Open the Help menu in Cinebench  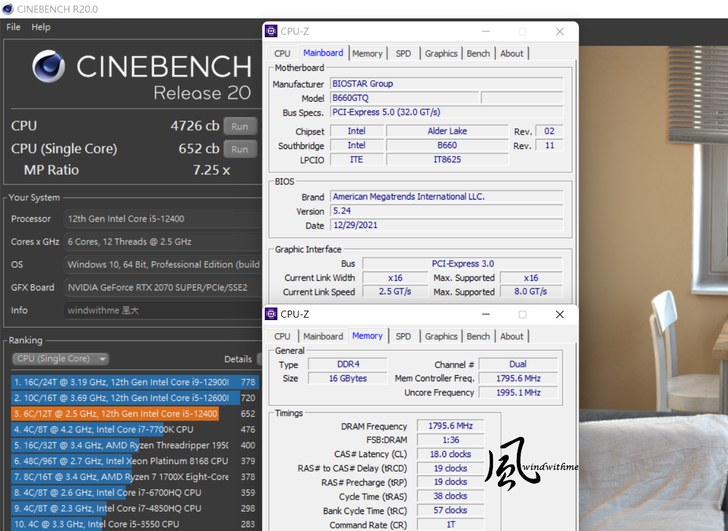[x=41, y=27]
